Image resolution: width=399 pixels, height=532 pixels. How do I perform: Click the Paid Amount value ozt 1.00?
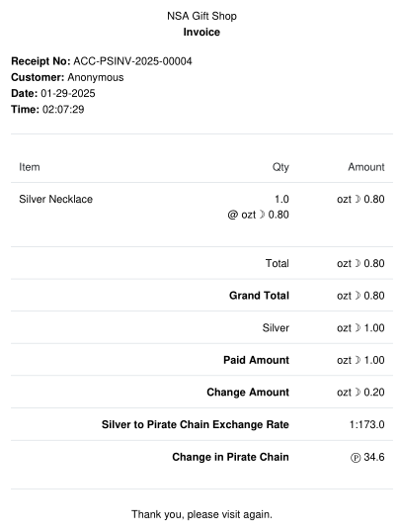pyautogui.click(x=360, y=360)
